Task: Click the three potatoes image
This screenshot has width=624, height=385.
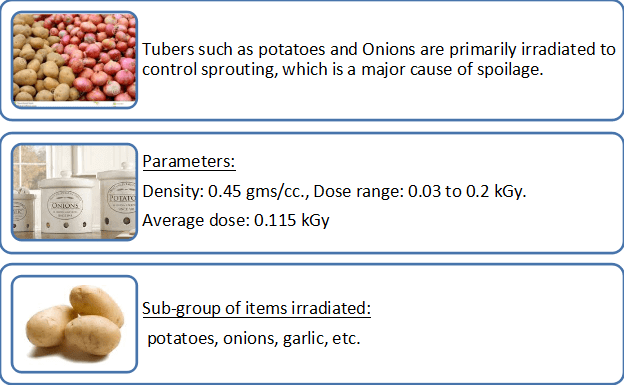Action: click(74, 324)
